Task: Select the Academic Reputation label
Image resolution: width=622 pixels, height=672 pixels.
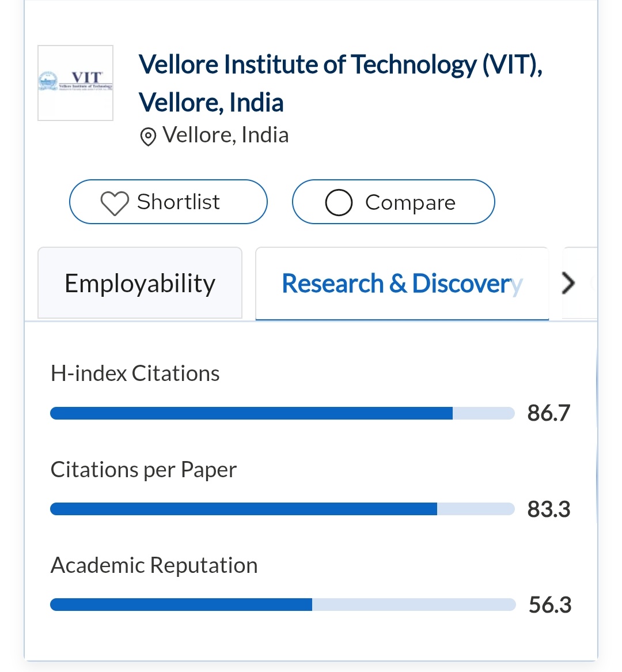Action: click(x=154, y=565)
